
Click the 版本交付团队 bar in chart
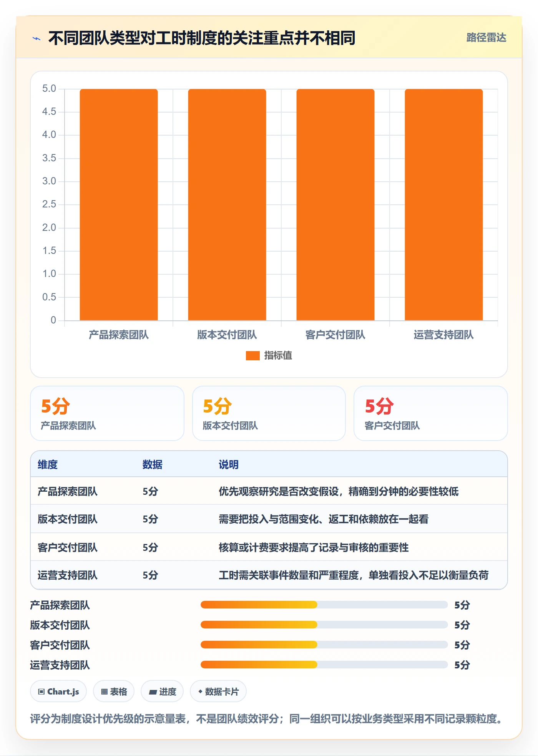coord(227,204)
